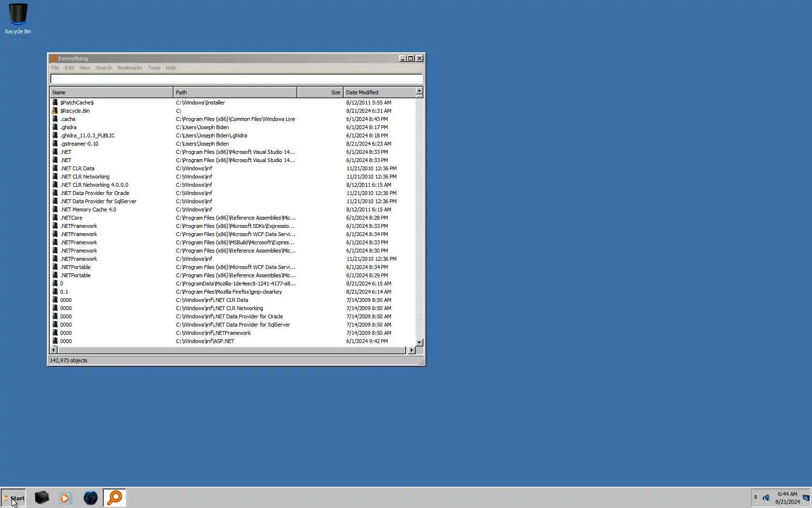Select the .NETCore folder icon
Image resolution: width=812 pixels, height=508 pixels.
coord(55,218)
